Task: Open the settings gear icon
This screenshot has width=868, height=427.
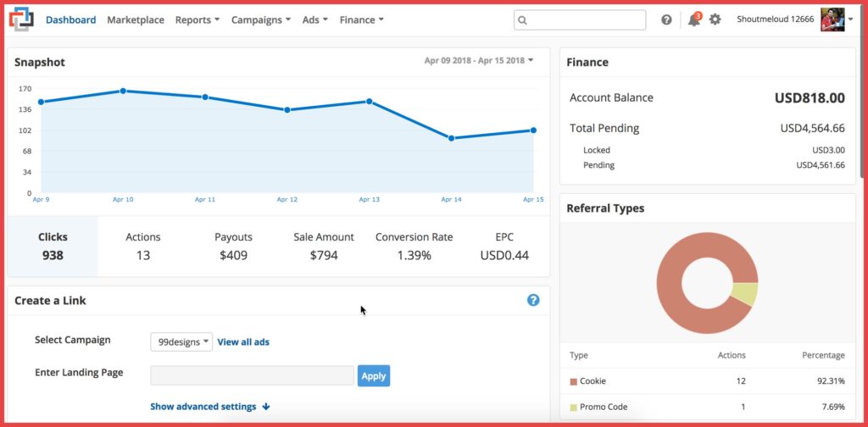Action: pos(715,20)
